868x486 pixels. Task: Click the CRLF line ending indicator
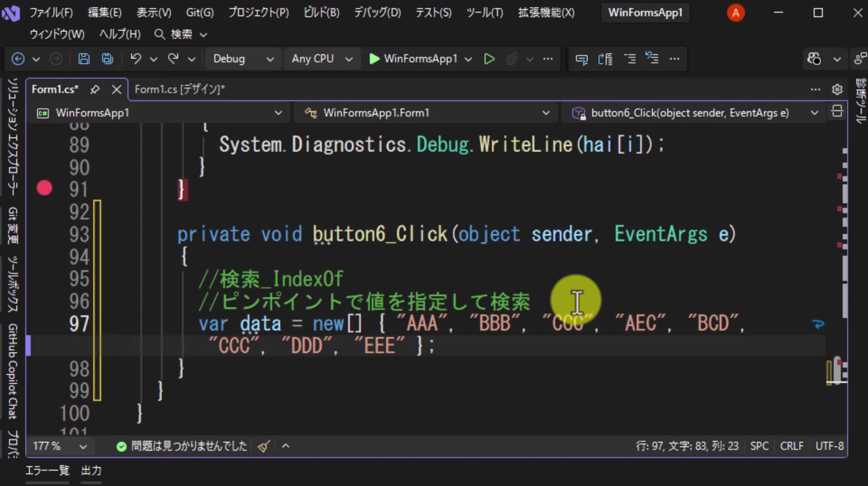tap(792, 446)
